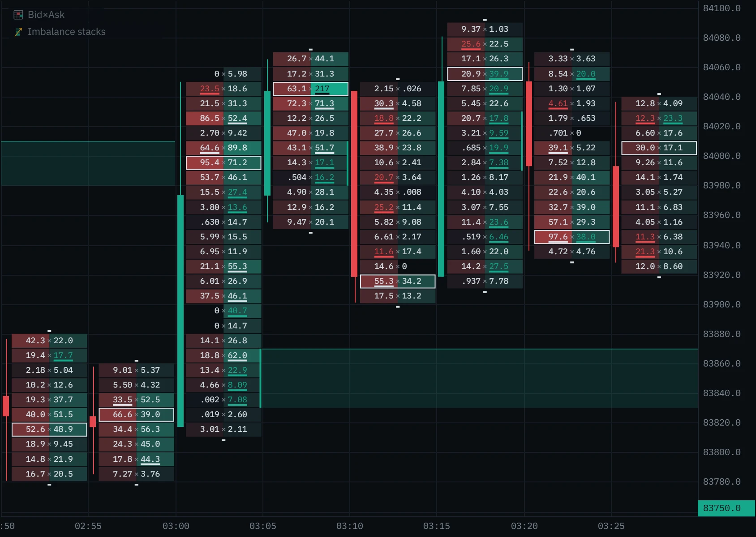
Task: Click the 03:10 time axis label
Action: (x=350, y=526)
